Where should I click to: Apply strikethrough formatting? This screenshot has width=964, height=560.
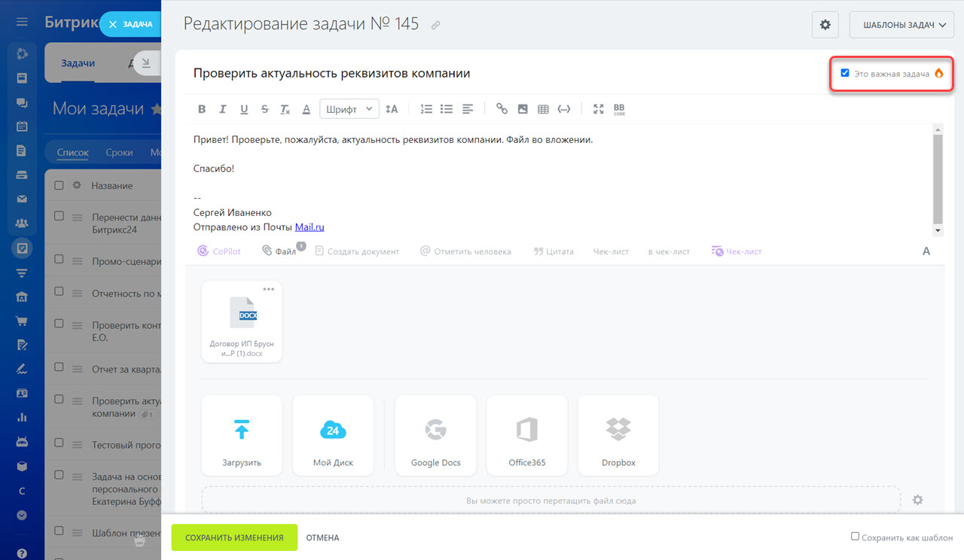click(x=264, y=109)
